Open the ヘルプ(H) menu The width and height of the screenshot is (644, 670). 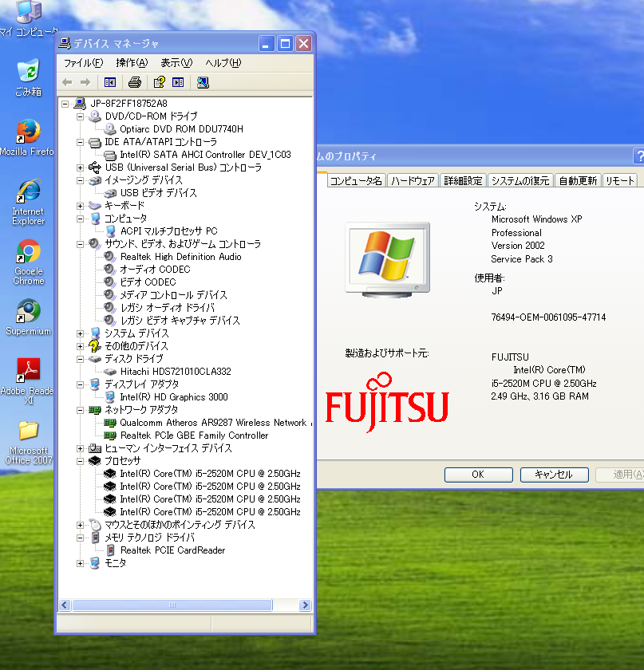click(223, 63)
